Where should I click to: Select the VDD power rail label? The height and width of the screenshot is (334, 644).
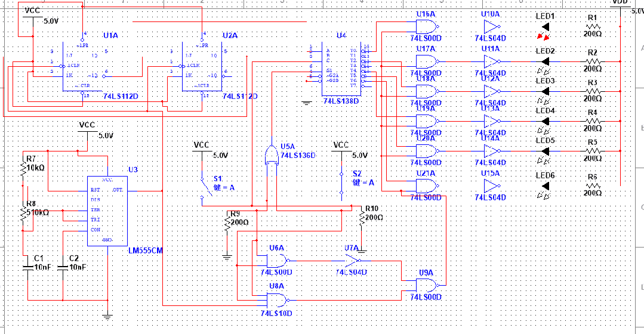[619, 2]
